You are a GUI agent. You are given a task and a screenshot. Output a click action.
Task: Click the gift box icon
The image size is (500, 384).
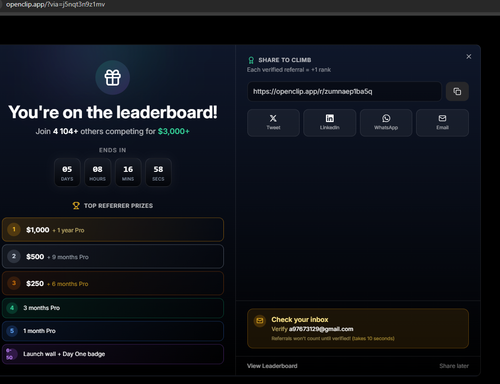(x=113, y=77)
